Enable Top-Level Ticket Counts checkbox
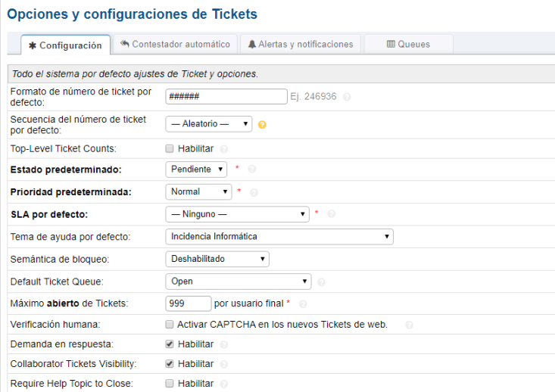Viewport: 555px width, 392px height. point(170,148)
